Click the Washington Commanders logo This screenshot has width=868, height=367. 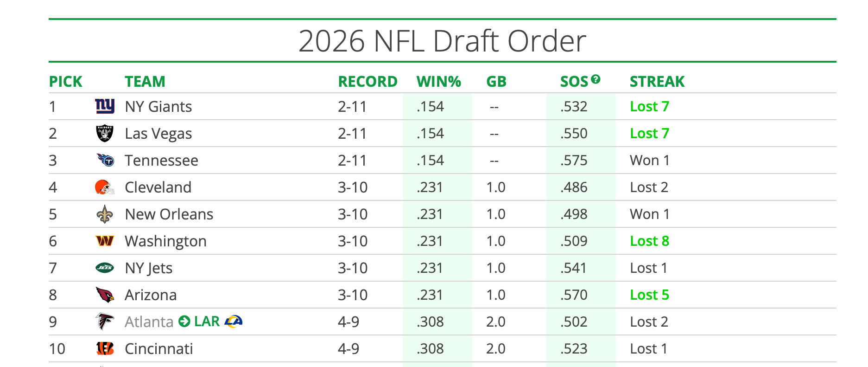[x=105, y=241]
